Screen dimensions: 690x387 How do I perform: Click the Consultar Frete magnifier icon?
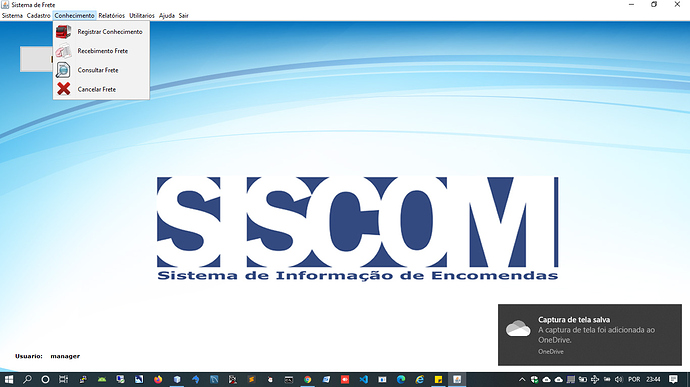tap(63, 70)
